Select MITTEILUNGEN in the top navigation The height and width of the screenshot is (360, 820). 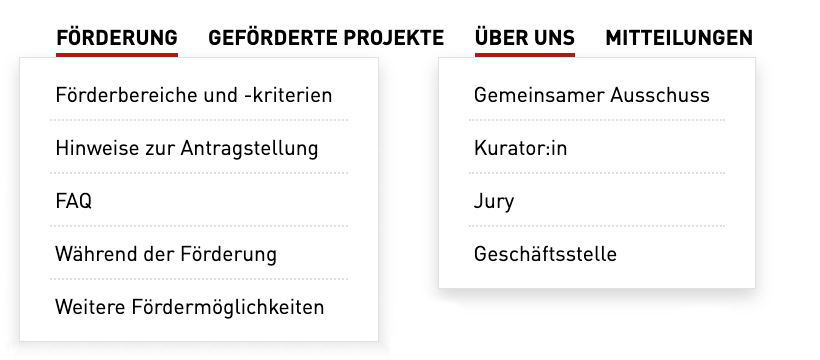pos(679,38)
